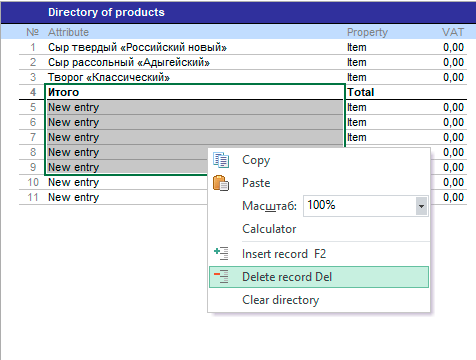This screenshot has width=476, height=360.
Task: Click Item property in row 7
Action: click(357, 137)
